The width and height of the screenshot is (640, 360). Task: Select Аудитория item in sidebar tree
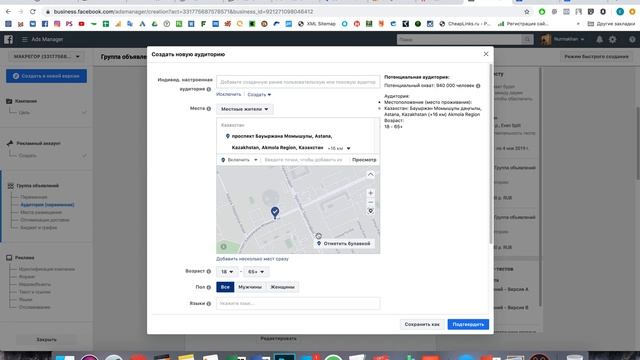(x=47, y=204)
